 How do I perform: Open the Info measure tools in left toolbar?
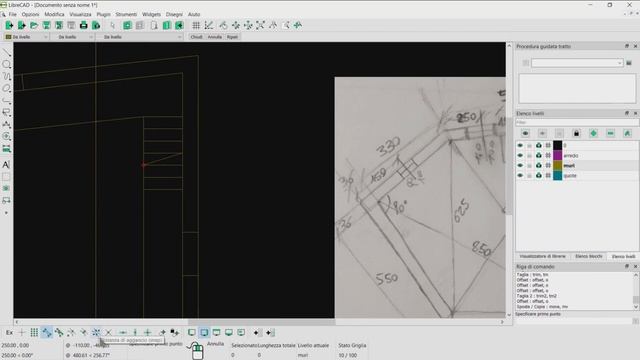(x=6, y=148)
